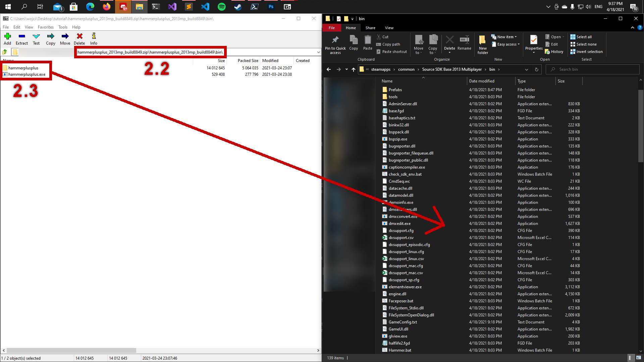Expand the 7-Zip address path dropdown

click(x=318, y=52)
